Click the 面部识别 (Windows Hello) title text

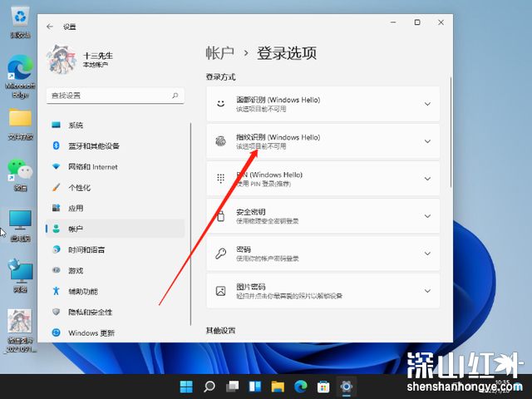tap(278, 100)
